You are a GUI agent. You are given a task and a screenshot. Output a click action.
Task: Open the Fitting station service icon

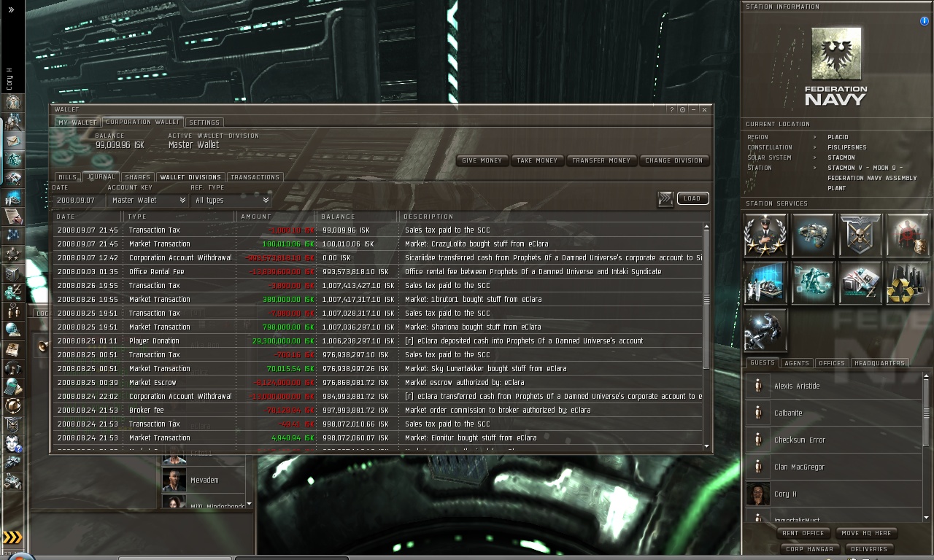coord(813,234)
